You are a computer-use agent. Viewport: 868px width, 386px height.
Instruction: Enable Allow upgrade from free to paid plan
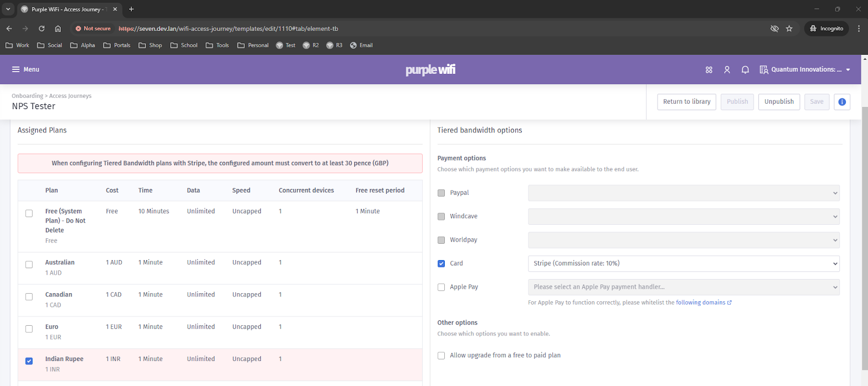[441, 356]
